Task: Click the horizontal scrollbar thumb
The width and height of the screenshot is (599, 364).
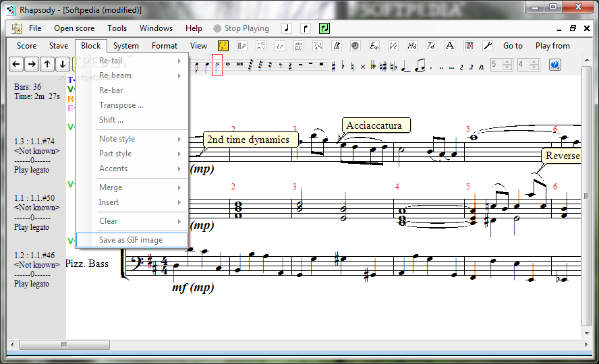Action: pos(64,344)
